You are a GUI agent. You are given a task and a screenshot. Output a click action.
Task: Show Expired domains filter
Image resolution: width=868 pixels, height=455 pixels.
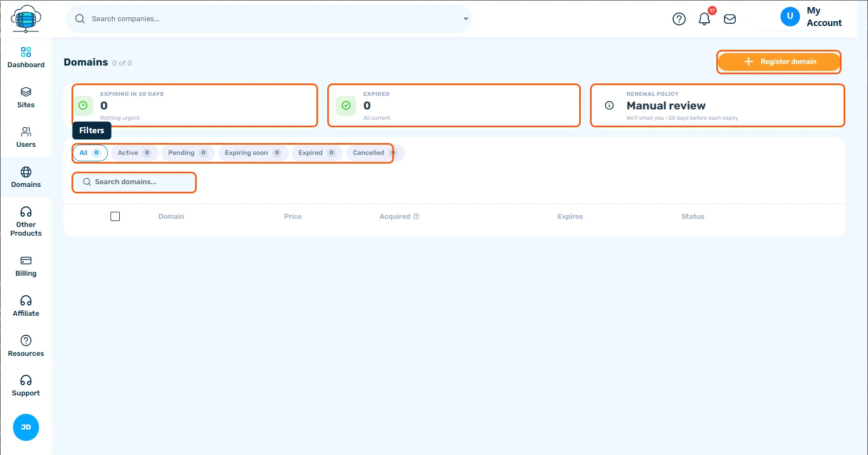click(x=317, y=153)
